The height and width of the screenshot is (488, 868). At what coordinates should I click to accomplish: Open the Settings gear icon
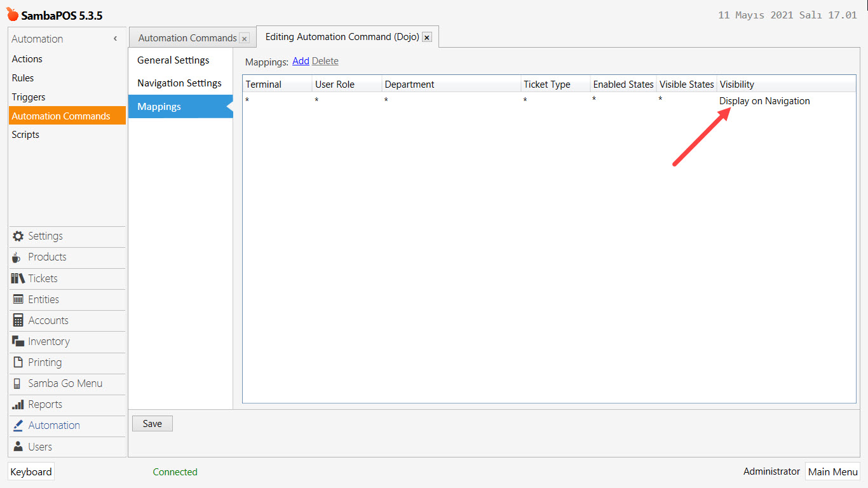point(17,236)
